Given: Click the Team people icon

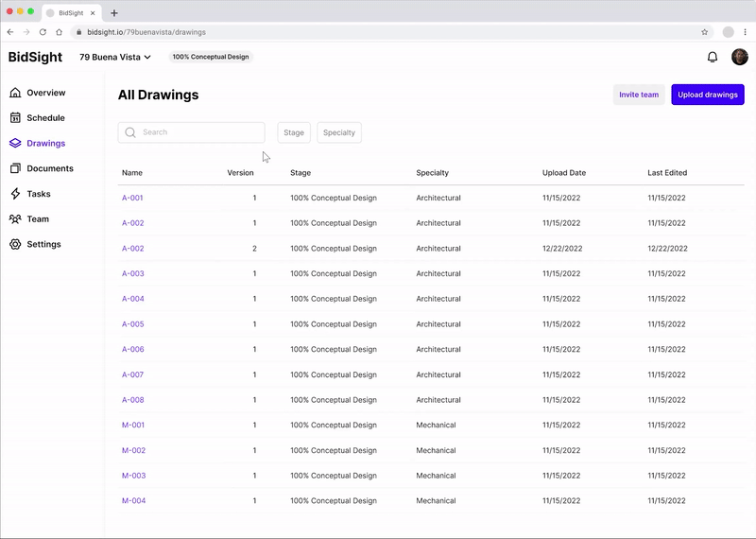Looking at the screenshot, I should click(x=15, y=219).
